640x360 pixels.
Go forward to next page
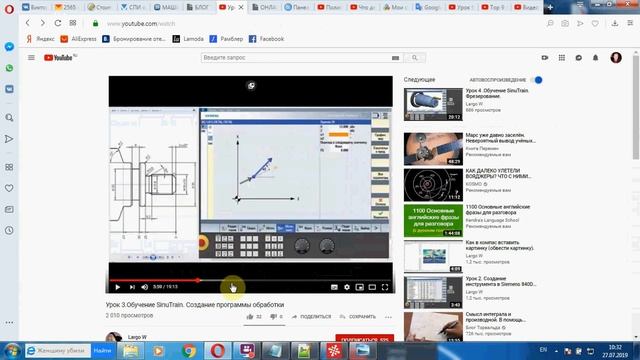coord(42,23)
